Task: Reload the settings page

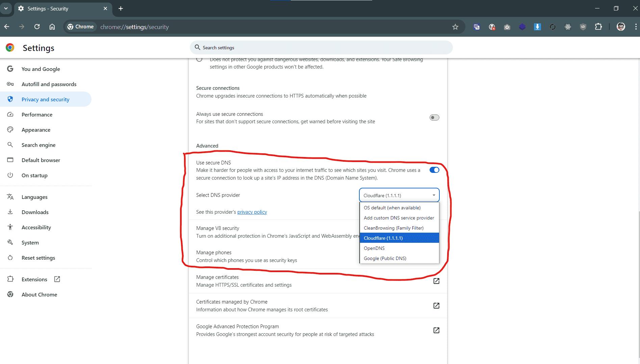Action: [x=37, y=27]
